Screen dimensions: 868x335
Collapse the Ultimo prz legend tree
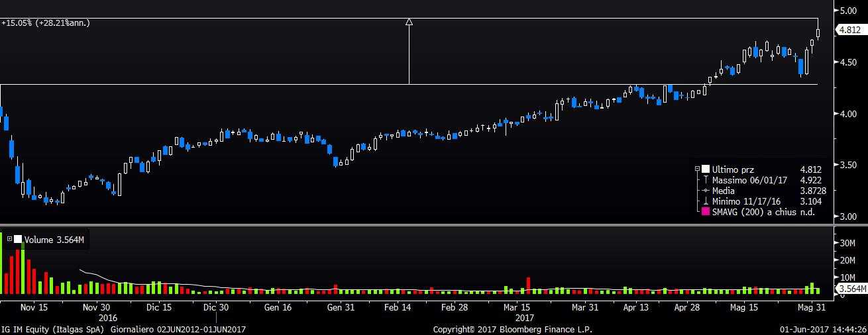tap(696, 169)
